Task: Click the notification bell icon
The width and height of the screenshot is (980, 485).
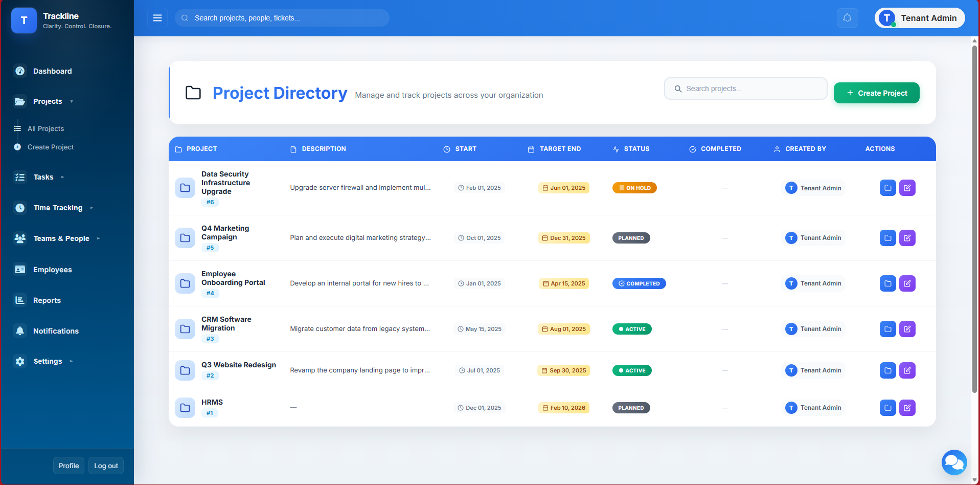Action: click(847, 18)
